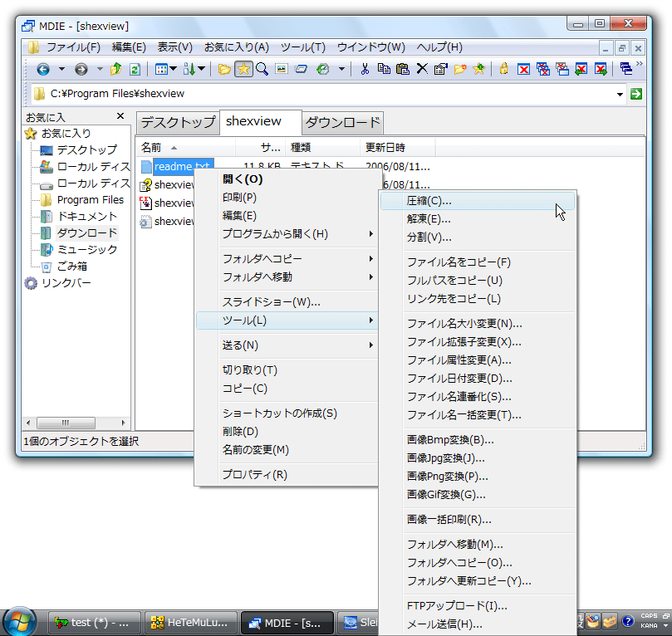Open the Forward history dropdown arrow
This screenshot has height=636, width=672.
click(x=100, y=69)
